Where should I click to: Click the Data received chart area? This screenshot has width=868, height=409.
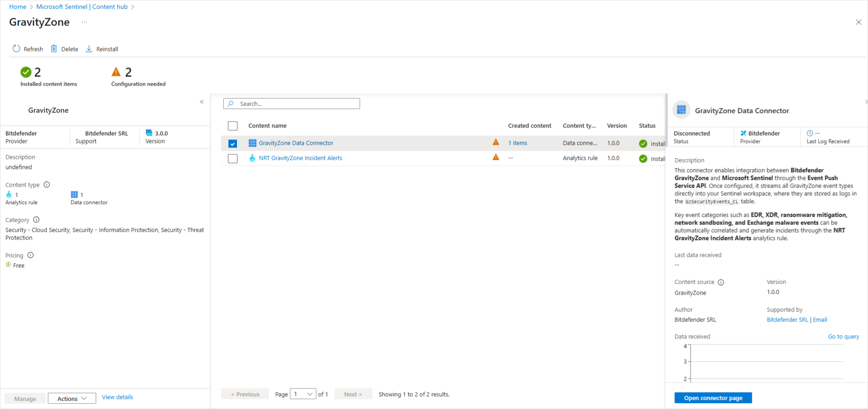pos(767,363)
